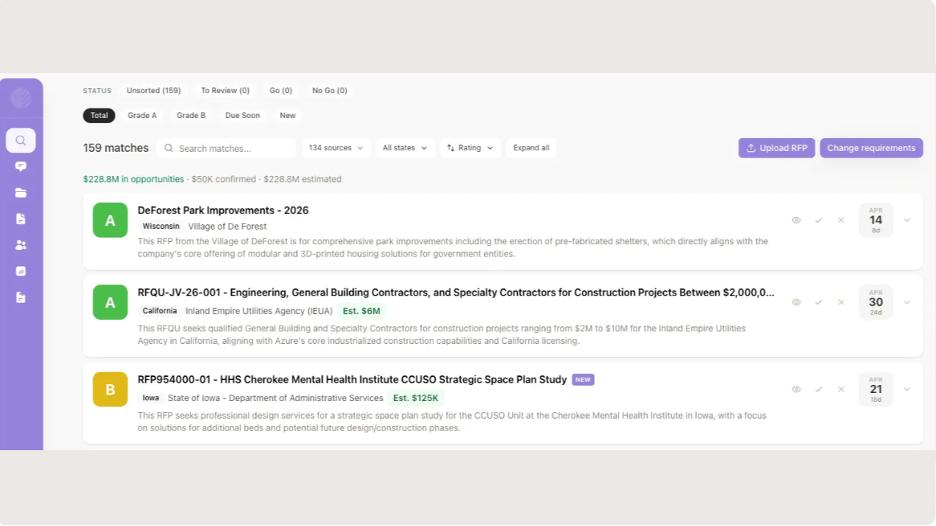Image resolution: width=936 pixels, height=526 pixels.
Task: Open the document icon below the folder icon
Action: pos(21,219)
